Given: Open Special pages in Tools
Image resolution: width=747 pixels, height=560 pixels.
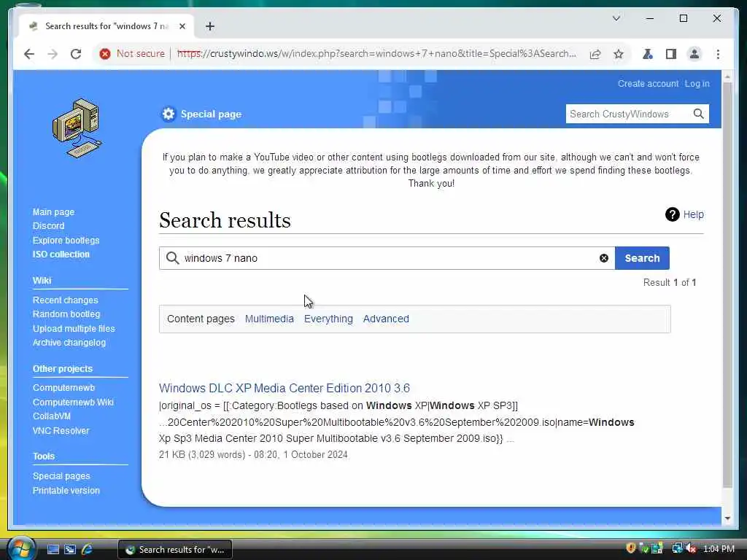Looking at the screenshot, I should [x=61, y=475].
